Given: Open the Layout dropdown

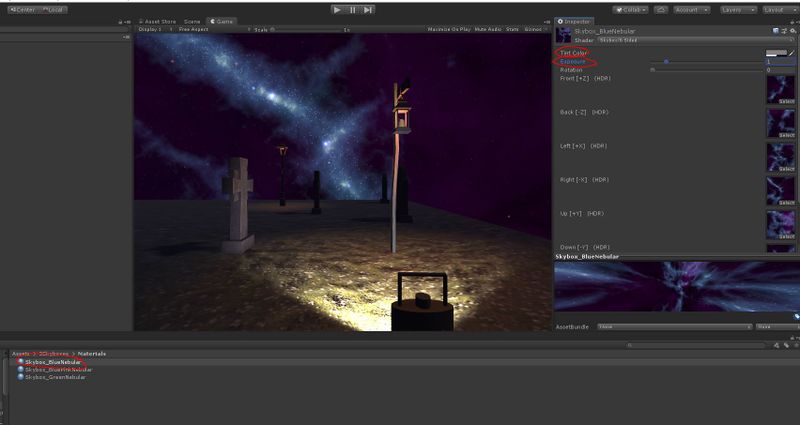Looking at the screenshot, I should click(781, 10).
